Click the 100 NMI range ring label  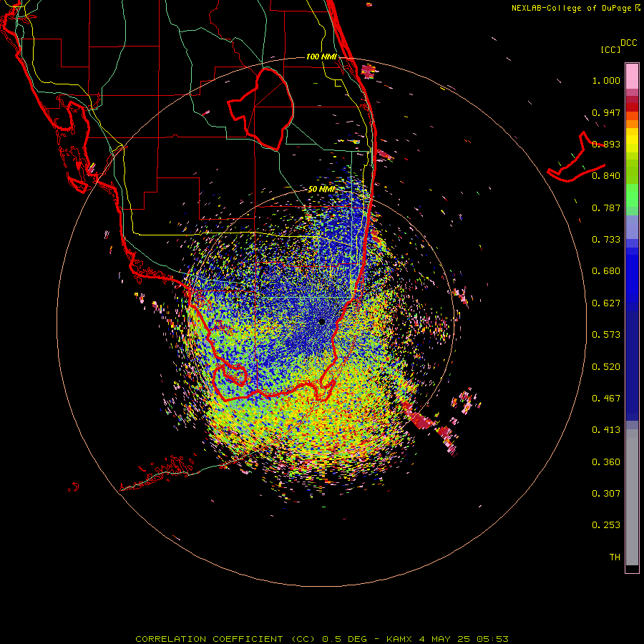pyautogui.click(x=321, y=57)
